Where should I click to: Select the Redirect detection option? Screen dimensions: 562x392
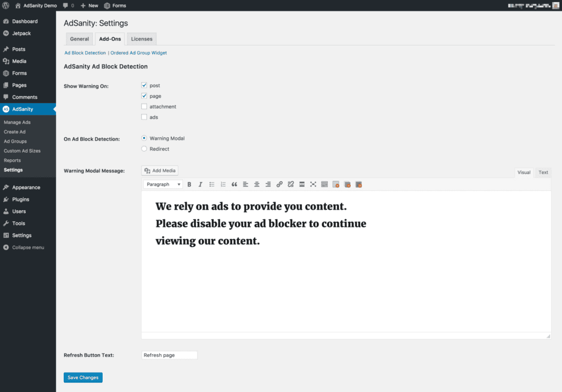click(x=144, y=148)
